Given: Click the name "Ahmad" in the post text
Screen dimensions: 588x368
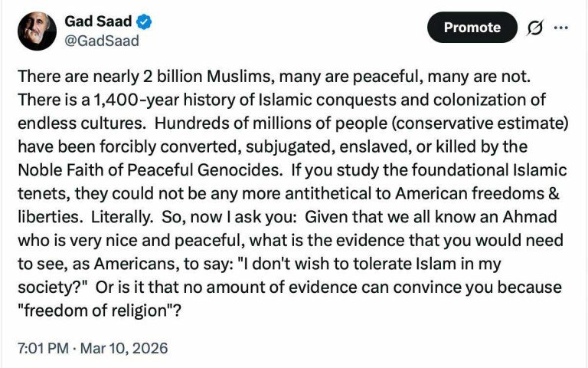Looking at the screenshot, I should 530,217.
